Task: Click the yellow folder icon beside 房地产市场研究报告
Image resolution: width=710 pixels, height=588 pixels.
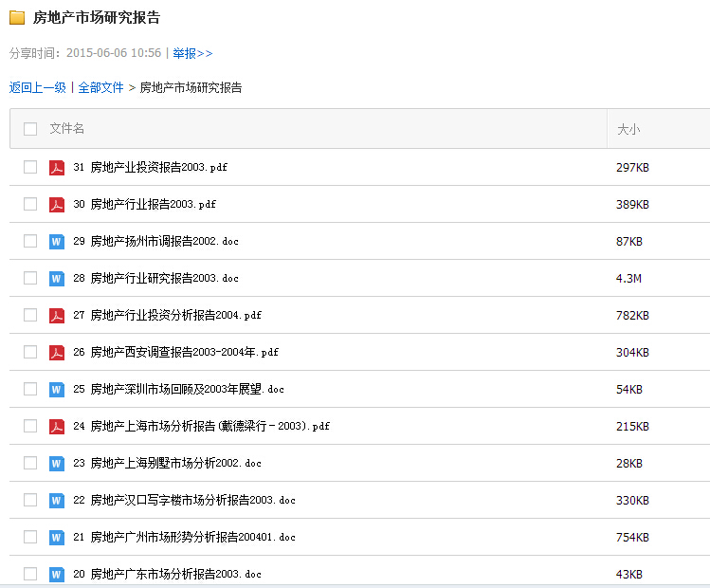Action: 17,18
